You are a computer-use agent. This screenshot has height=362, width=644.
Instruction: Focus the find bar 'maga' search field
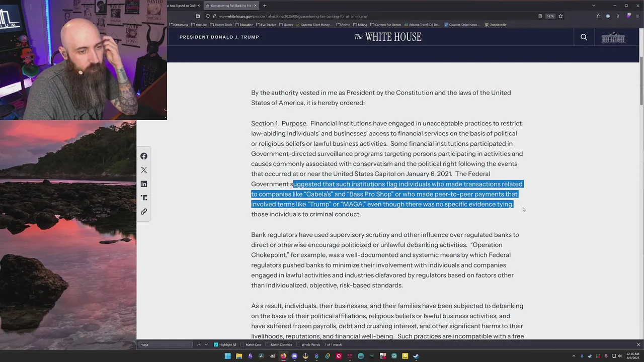coord(166,345)
